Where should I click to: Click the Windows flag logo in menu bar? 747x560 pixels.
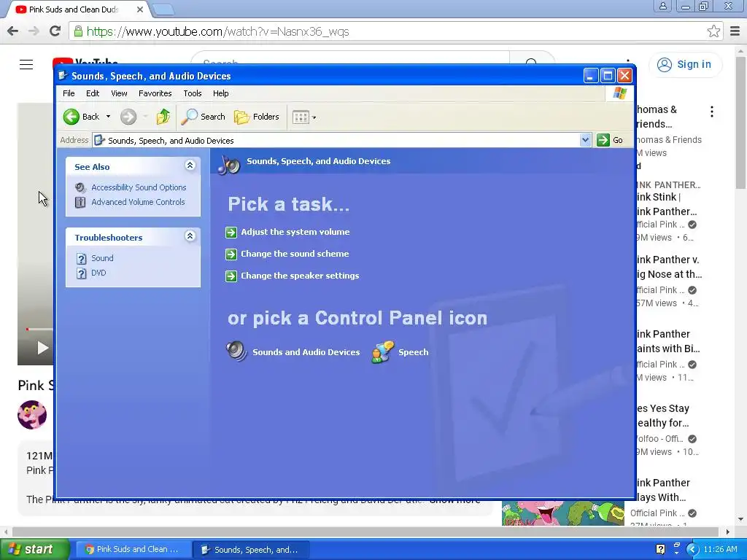point(620,93)
